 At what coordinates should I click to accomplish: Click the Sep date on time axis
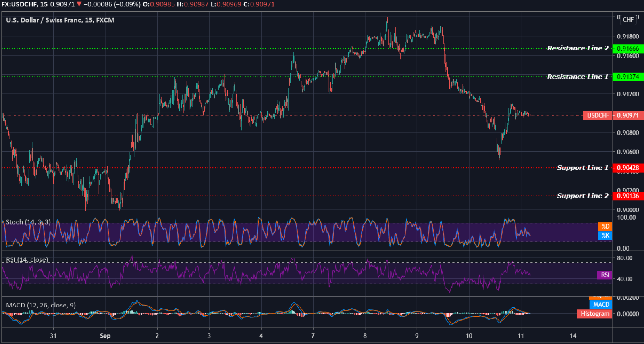pyautogui.click(x=105, y=336)
